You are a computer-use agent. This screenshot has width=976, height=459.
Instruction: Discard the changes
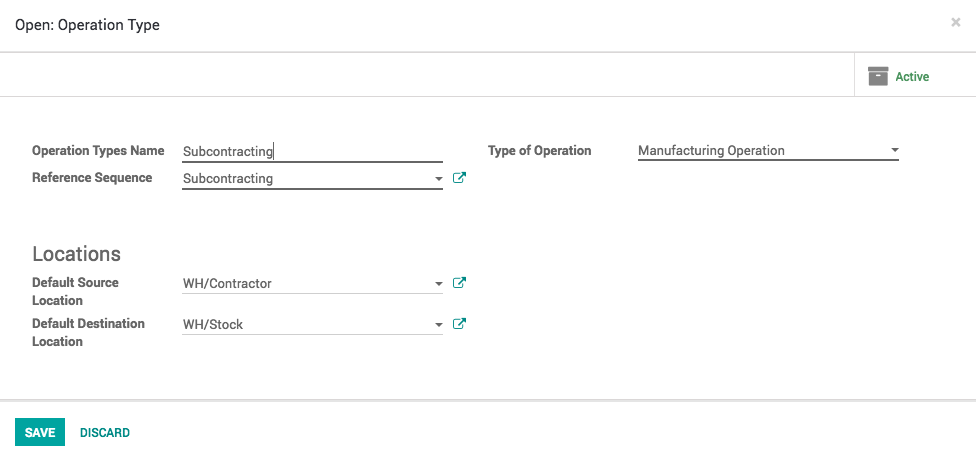tap(105, 433)
